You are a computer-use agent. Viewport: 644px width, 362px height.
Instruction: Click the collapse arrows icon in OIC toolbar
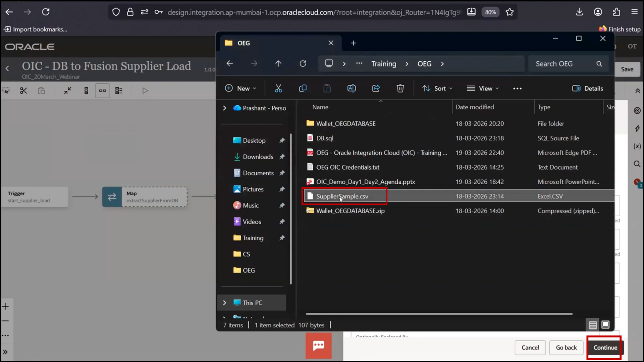pyautogui.click(x=67, y=90)
